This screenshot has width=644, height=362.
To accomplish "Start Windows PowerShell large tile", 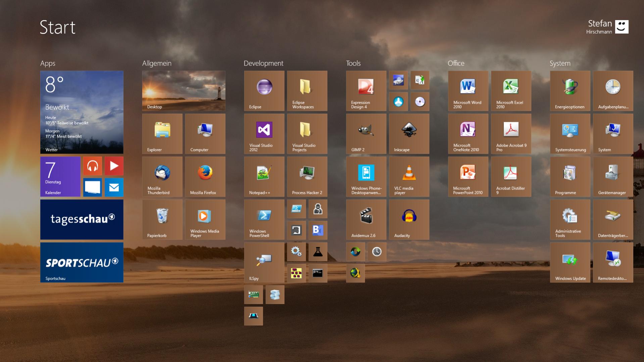I will pos(264,219).
